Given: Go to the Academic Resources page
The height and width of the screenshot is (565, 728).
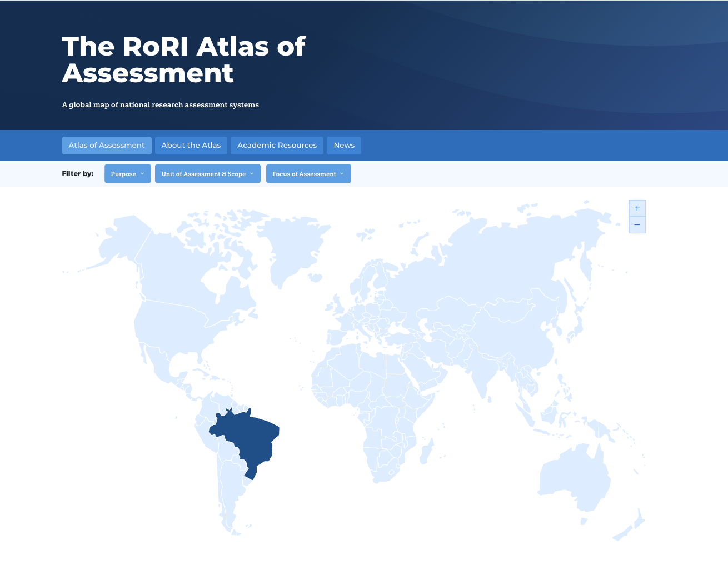Looking at the screenshot, I should [x=277, y=146].
